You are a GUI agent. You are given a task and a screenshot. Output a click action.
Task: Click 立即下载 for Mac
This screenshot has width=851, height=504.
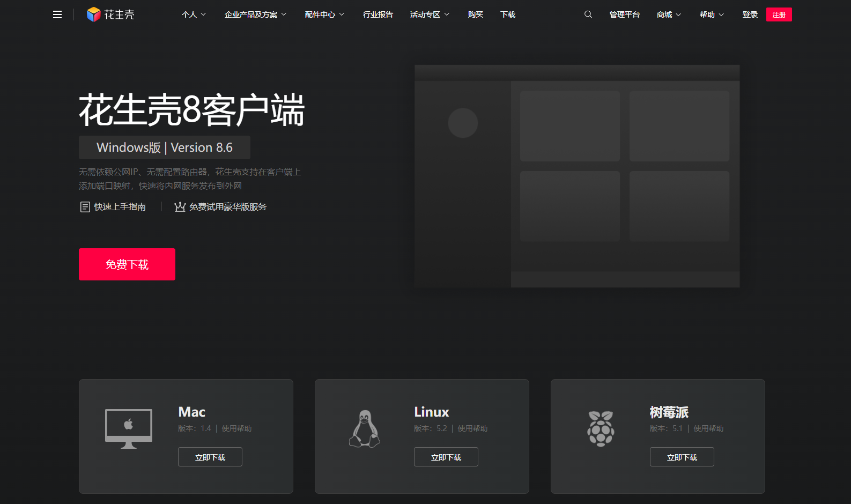point(210,457)
